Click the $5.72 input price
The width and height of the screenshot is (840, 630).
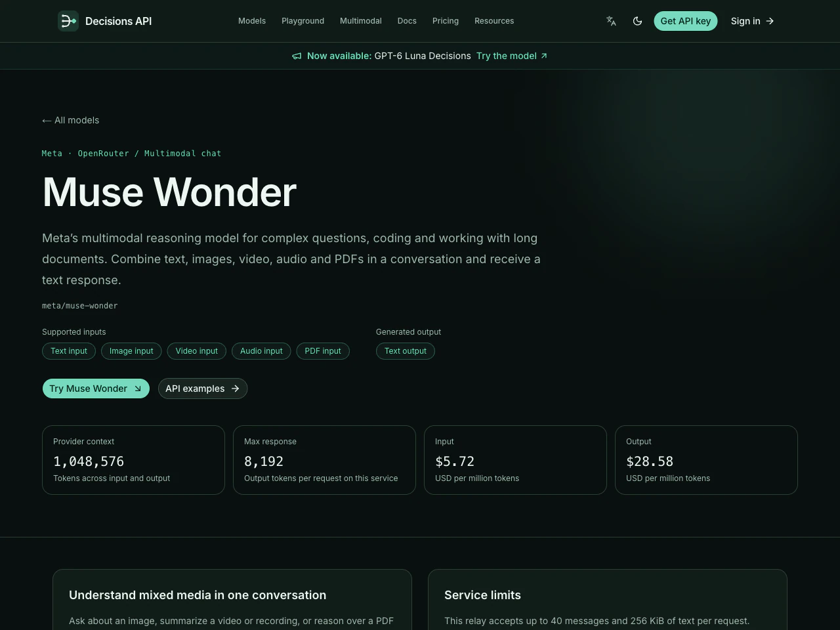pyautogui.click(x=455, y=461)
